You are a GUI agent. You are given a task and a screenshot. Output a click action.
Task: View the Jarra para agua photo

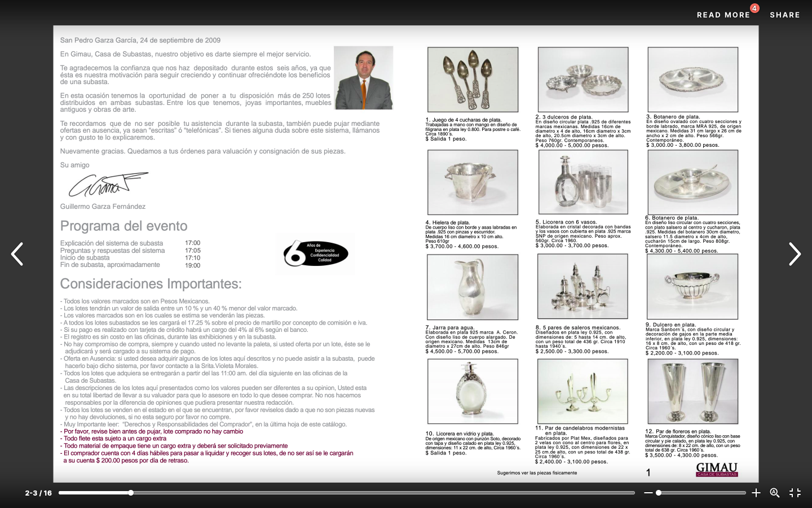[474, 287]
